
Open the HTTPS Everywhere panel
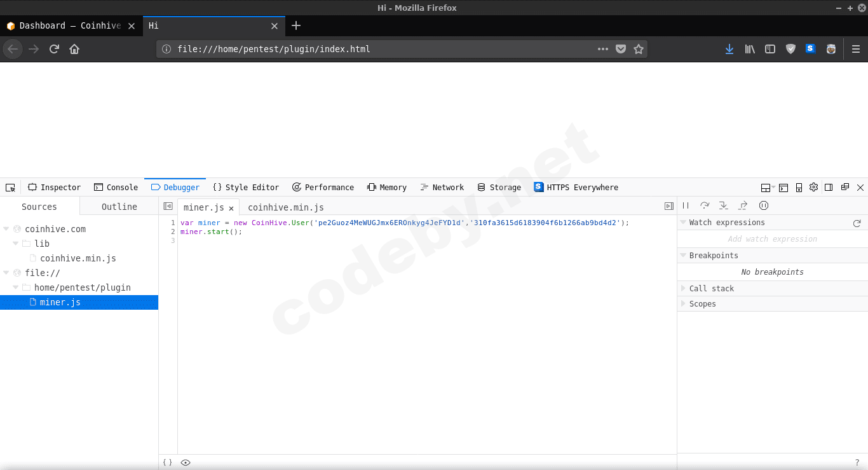[x=576, y=188]
